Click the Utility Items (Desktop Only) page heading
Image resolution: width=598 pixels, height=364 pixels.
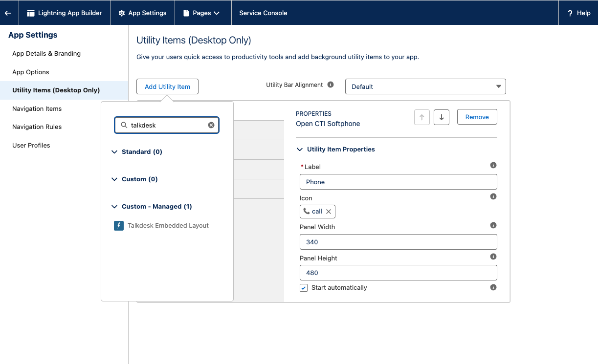pos(194,40)
